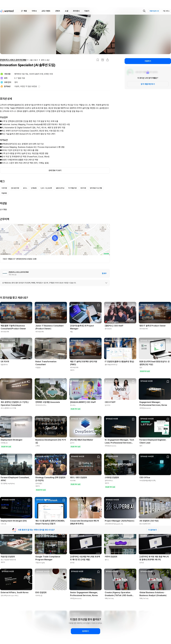Click the share icon beside the job title

[107, 60]
